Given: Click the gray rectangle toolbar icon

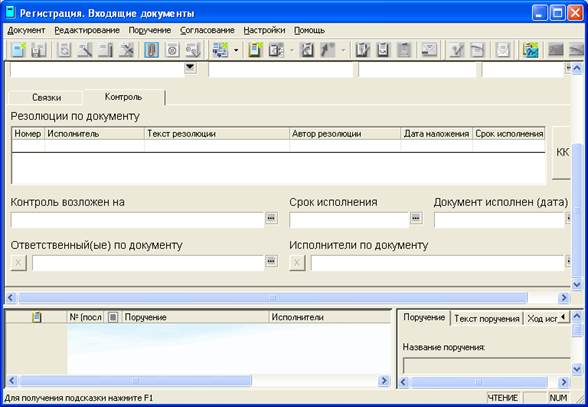Looking at the screenshot, I should pyautogui.click(x=555, y=50).
